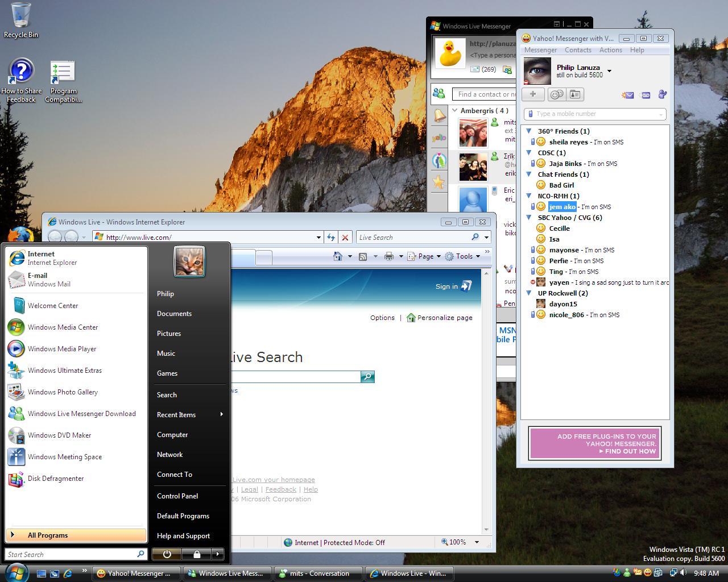Open the dating couple tab in Live Messenger
The image size is (728, 582).
[x=439, y=160]
